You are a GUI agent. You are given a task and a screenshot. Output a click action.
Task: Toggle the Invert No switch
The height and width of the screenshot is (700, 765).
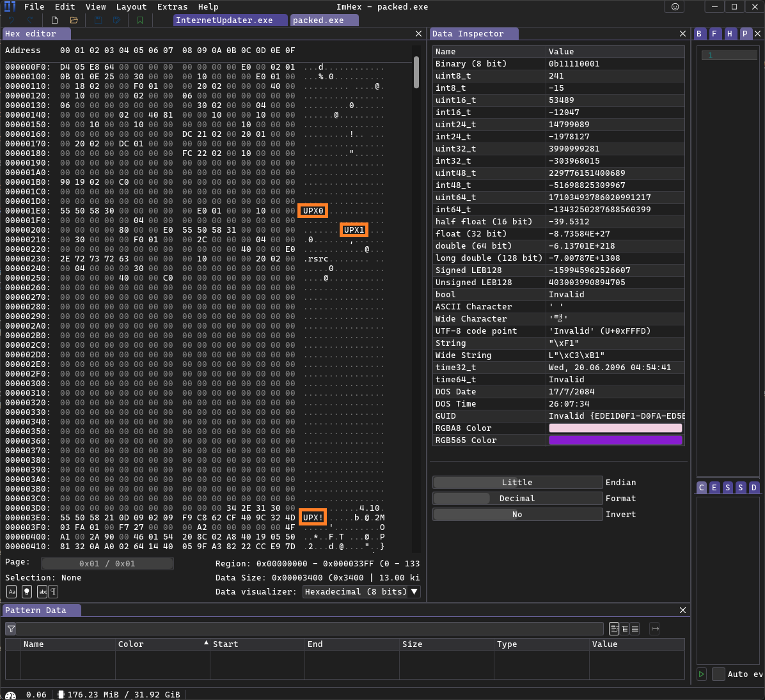(x=517, y=515)
